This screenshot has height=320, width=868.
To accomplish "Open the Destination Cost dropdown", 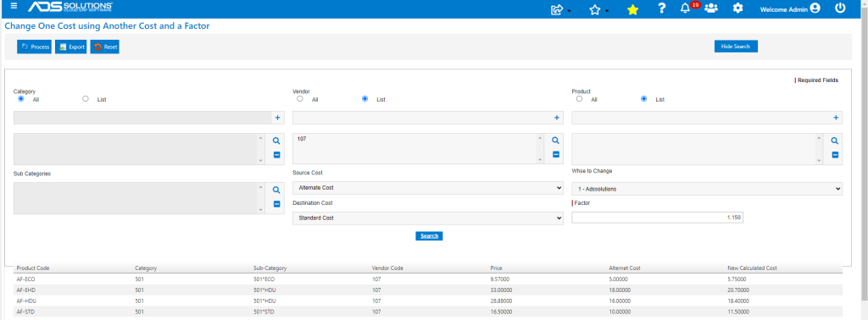I will (428, 218).
